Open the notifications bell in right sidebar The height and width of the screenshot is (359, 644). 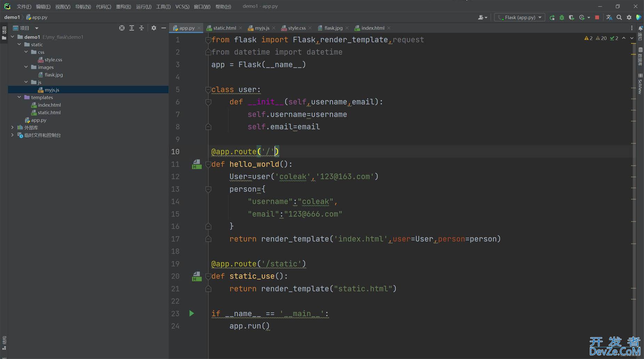[640, 28]
